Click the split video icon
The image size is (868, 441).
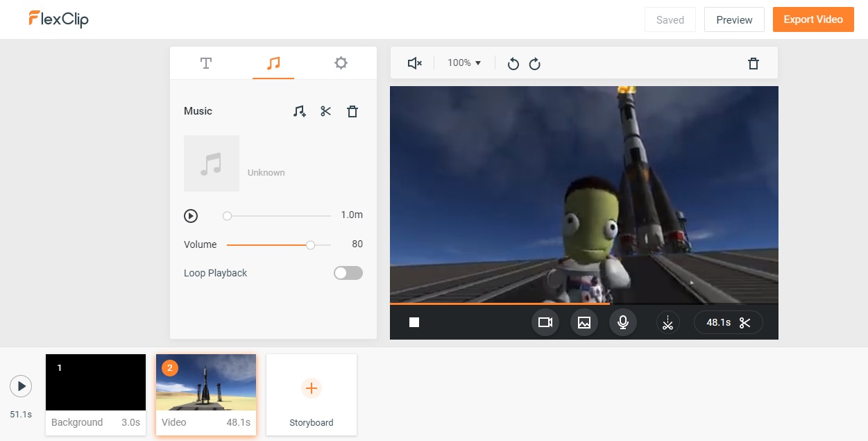(667, 322)
